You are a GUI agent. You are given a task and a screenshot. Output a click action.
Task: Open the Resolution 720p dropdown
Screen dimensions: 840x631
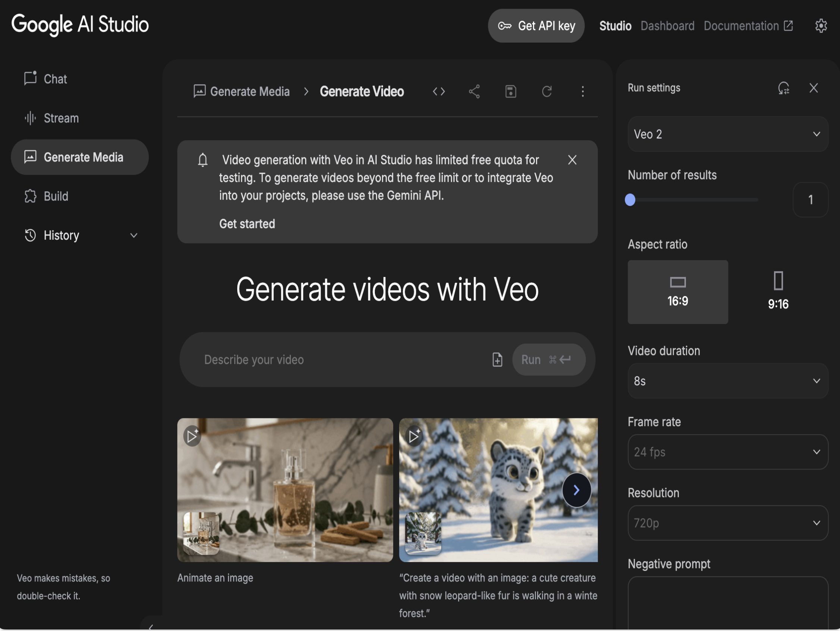click(728, 523)
